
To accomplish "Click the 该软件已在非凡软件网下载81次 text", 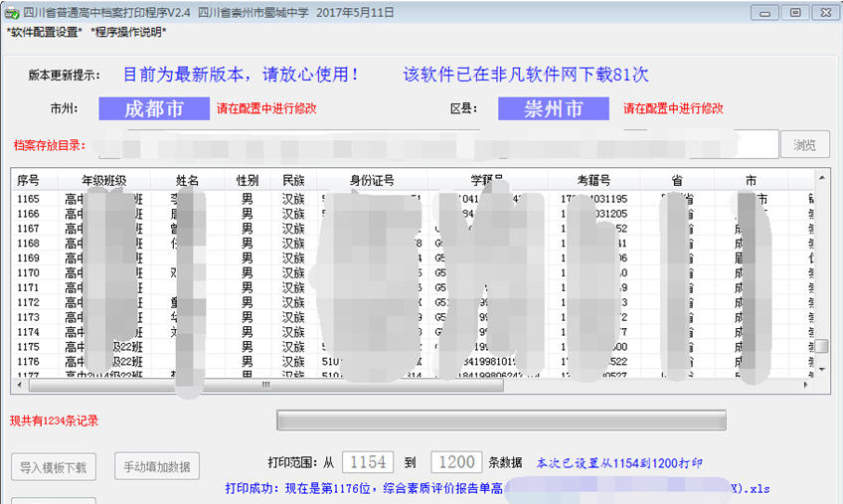I will point(526,75).
